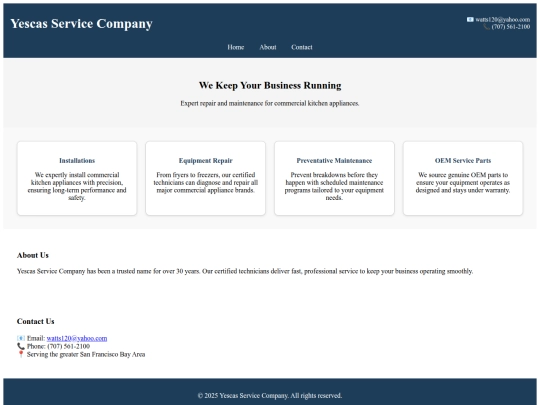Click the location pin icon

(x=21, y=354)
